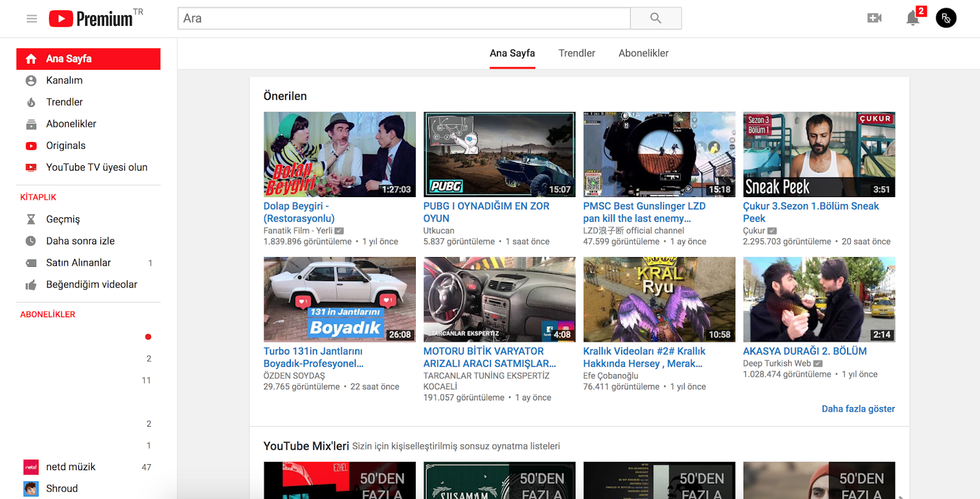Visit the Efe Çobanoğlu channel
The image size is (980, 499).
coord(611,376)
